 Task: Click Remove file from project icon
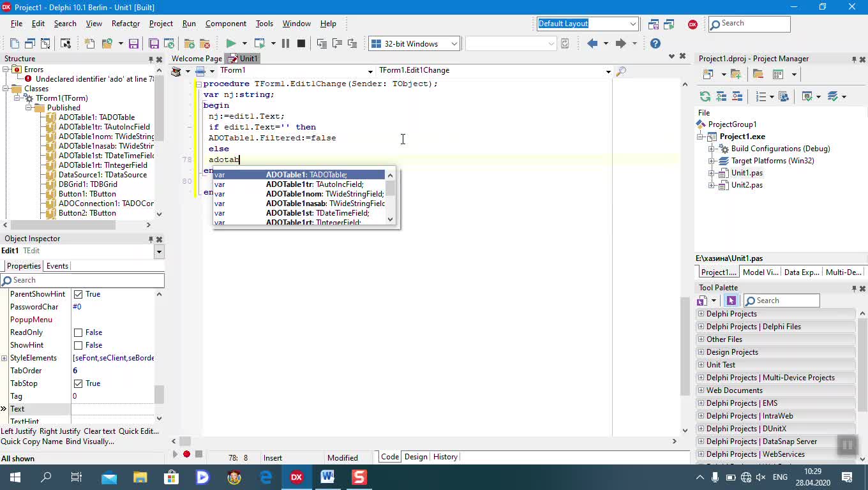coord(205,43)
